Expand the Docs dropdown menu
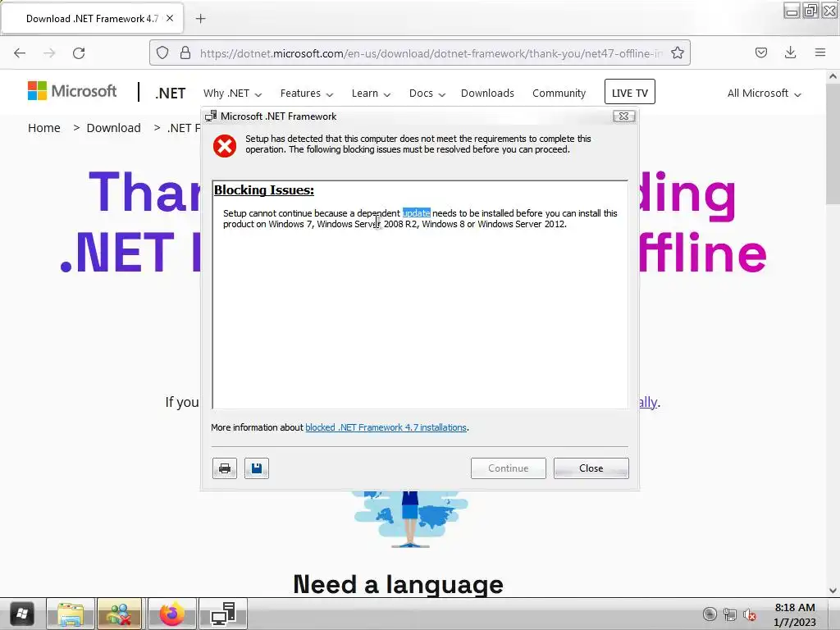The image size is (840, 630). tap(427, 94)
